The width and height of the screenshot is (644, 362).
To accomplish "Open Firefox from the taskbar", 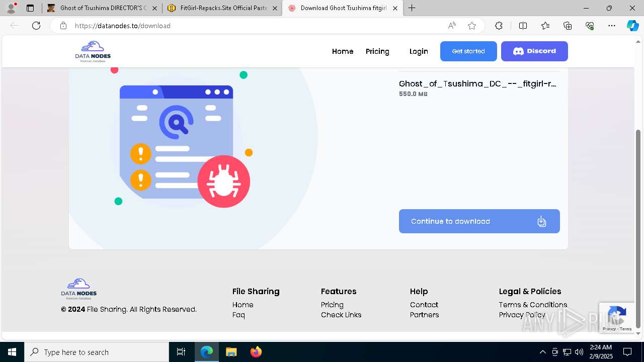I will click(x=256, y=352).
